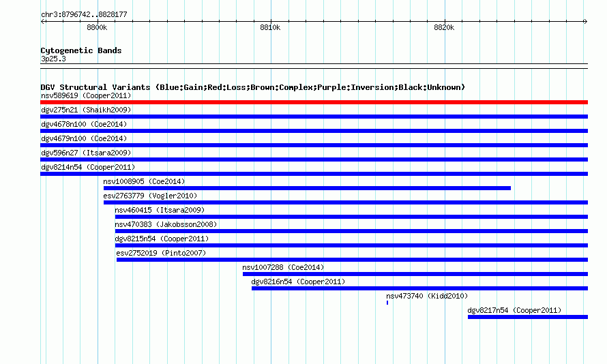This screenshot has height=364, width=607.
Task: Click the tiny nsv473740 blue variant mark
Action: (x=387, y=303)
